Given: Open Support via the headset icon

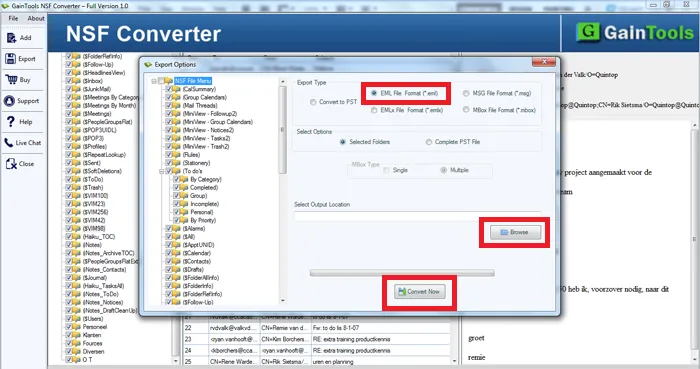Looking at the screenshot, I should (9, 101).
